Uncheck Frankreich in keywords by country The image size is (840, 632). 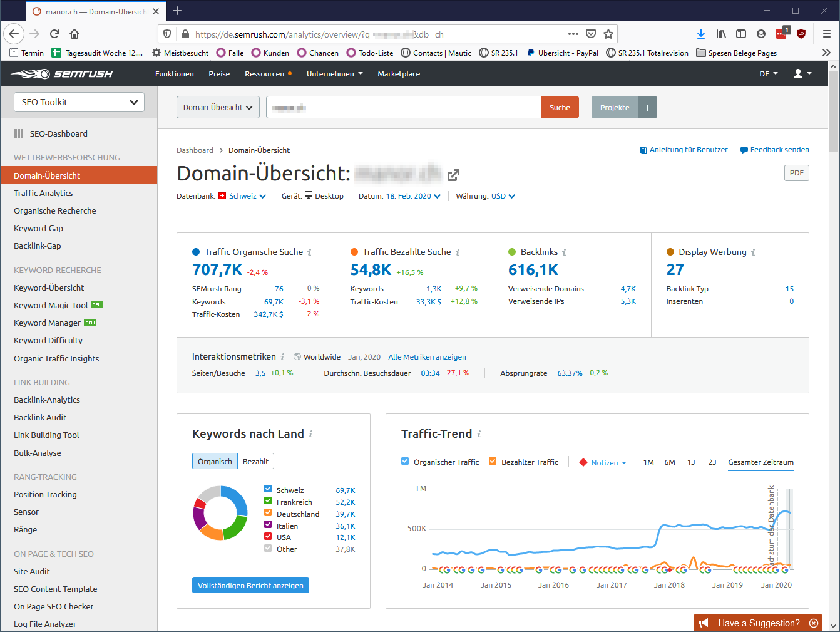pyautogui.click(x=268, y=501)
